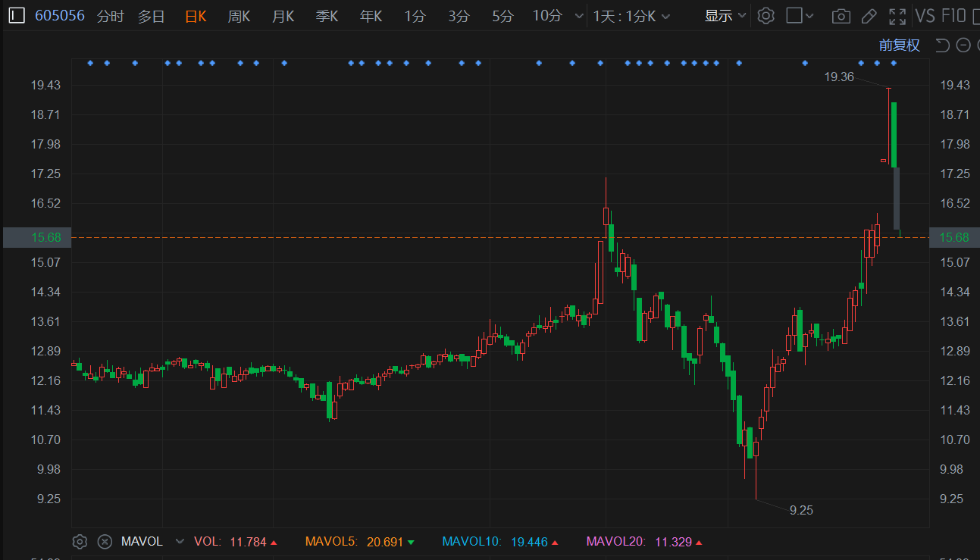Screen dimensions: 980x560
Task: Enter fullscreen chart mode
Action: [897, 16]
